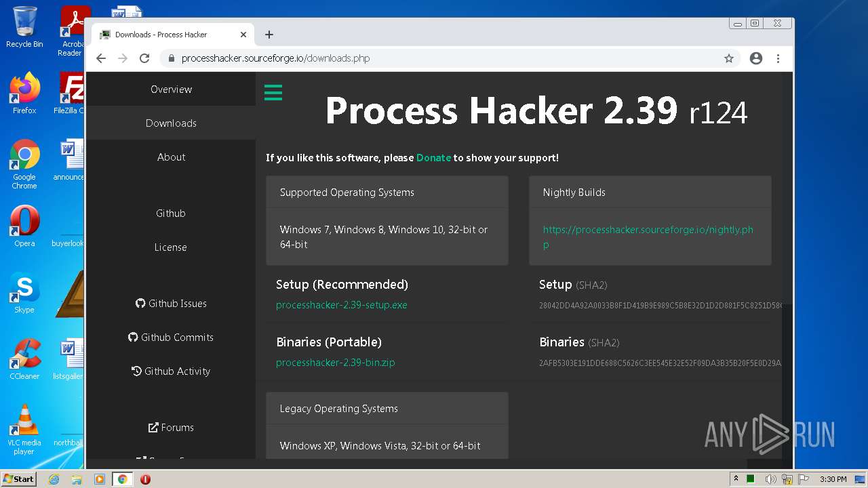This screenshot has height=488, width=868.
Task: Open the Acrobat Reader desktop icon
Action: pos(72,31)
